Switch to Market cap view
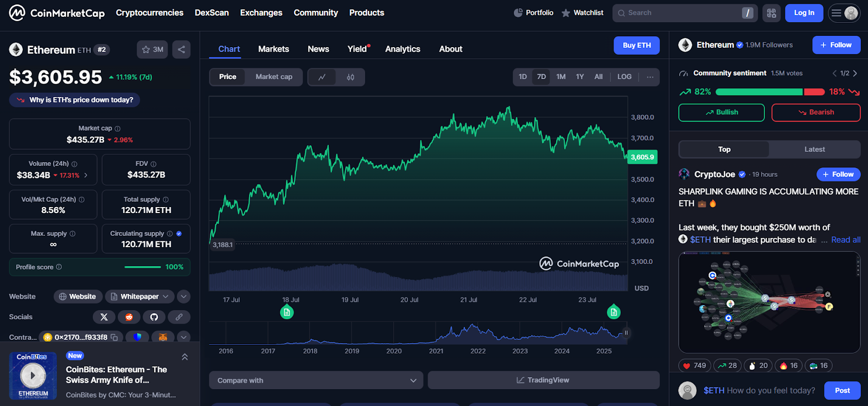Image resolution: width=868 pixels, height=406 pixels. 274,77
